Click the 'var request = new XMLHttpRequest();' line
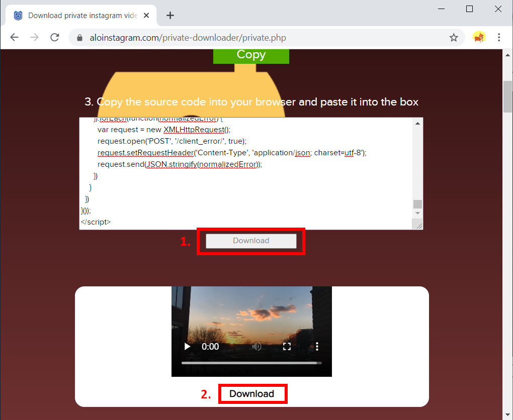Viewport: 513px width, 420px height. click(164, 130)
